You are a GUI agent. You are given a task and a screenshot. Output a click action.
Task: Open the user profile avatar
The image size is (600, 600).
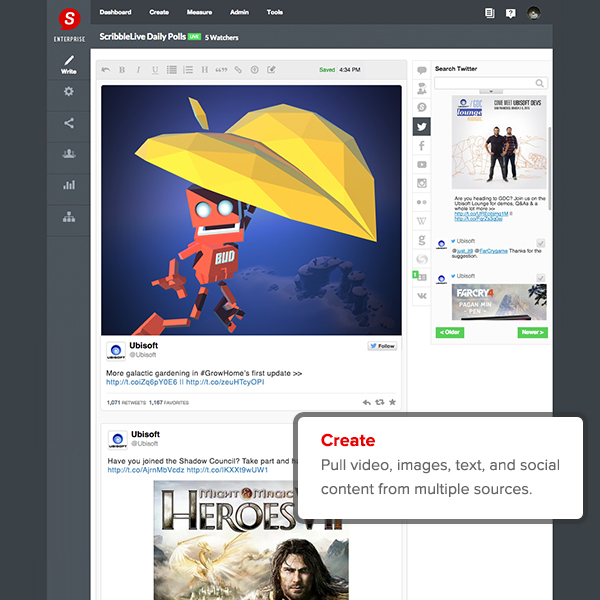click(533, 13)
